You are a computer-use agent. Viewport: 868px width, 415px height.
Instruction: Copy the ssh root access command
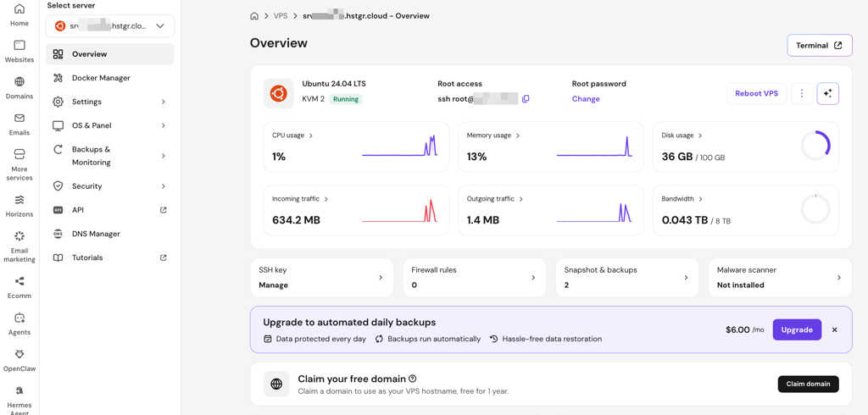coord(526,99)
